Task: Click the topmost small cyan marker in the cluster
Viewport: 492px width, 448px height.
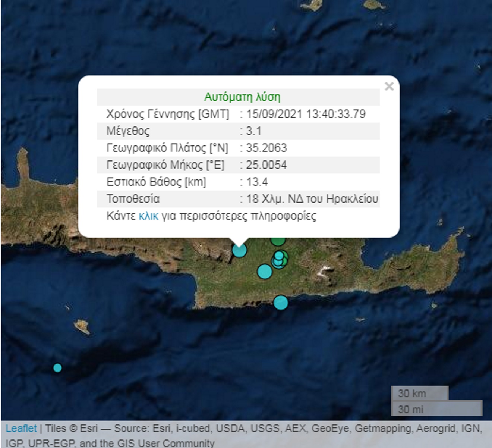Action: point(279,256)
